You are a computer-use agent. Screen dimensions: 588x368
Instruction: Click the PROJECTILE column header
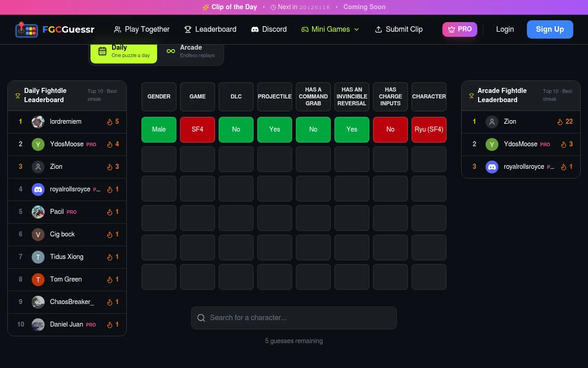275,97
